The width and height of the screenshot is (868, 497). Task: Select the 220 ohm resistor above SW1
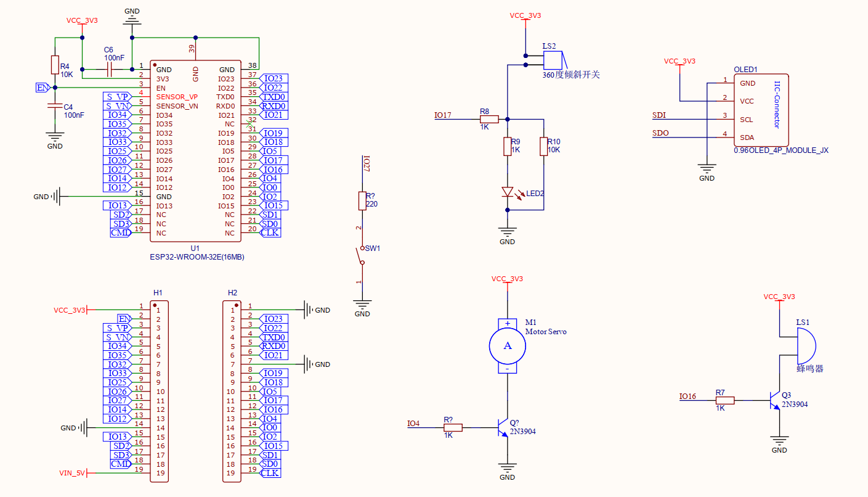(x=362, y=200)
